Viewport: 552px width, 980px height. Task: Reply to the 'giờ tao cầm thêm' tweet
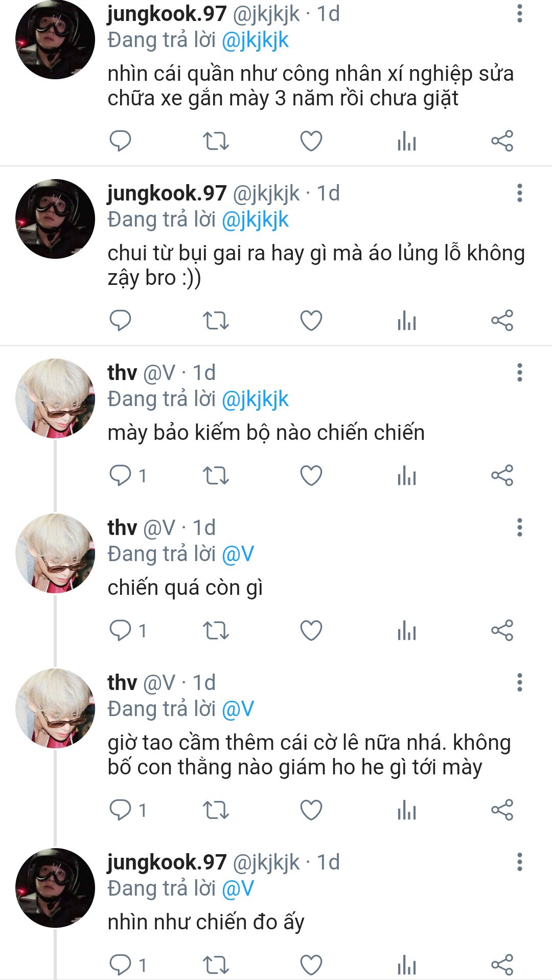121,810
